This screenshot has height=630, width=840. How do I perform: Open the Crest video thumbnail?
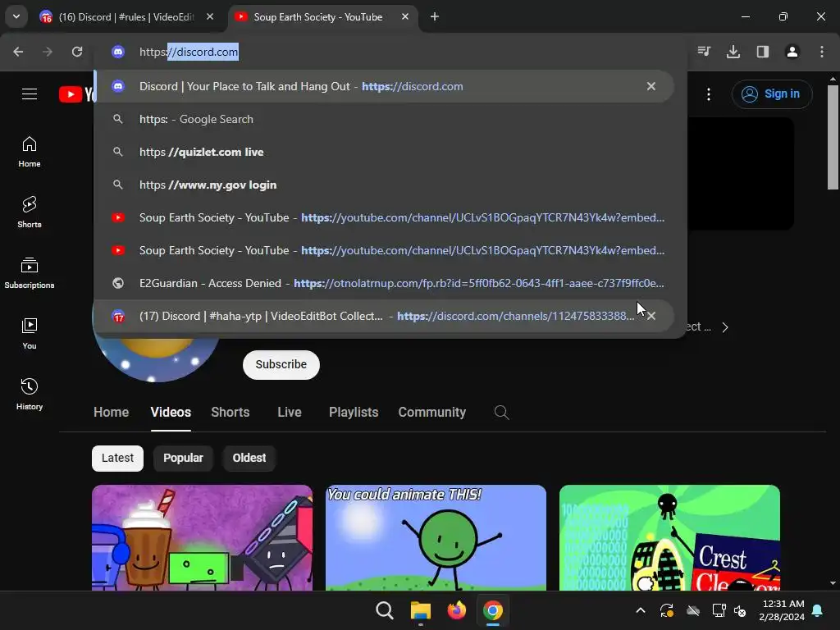[x=669, y=537]
